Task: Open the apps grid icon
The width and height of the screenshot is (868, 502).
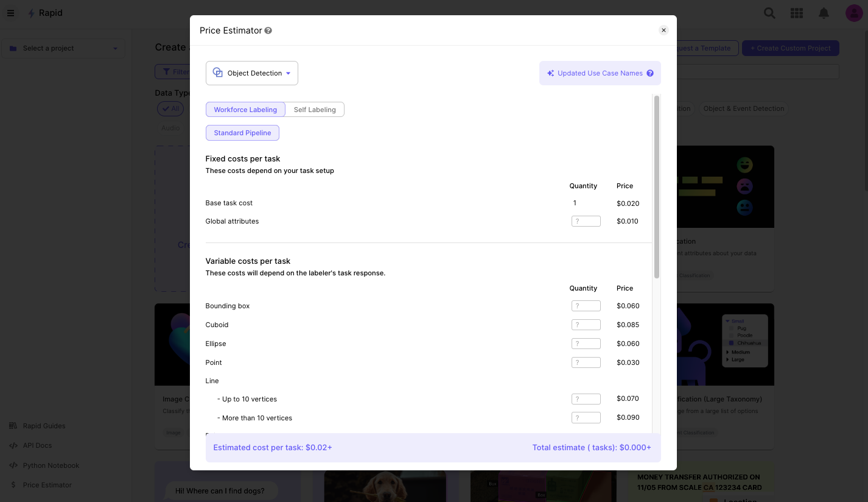Action: coord(796,13)
